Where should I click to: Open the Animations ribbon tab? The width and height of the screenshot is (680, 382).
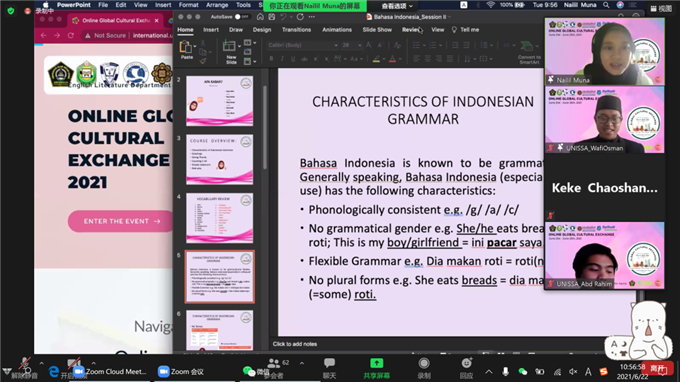pos(337,29)
